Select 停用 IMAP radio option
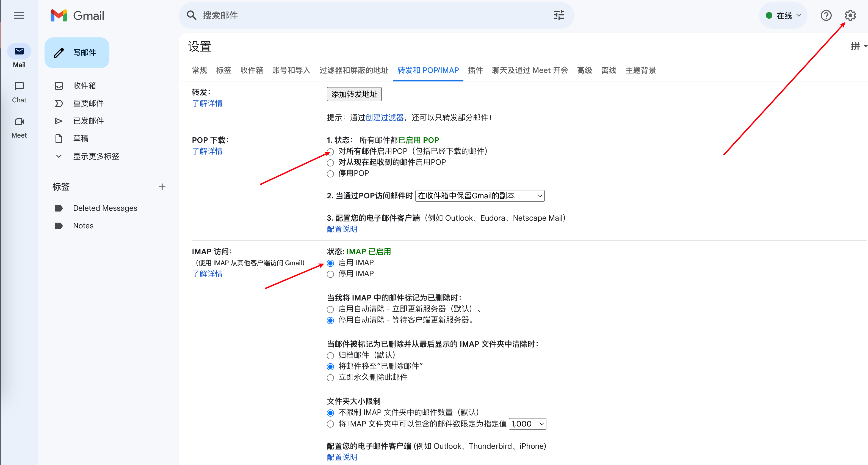Screen dimensions: 868x465 pos(330,274)
